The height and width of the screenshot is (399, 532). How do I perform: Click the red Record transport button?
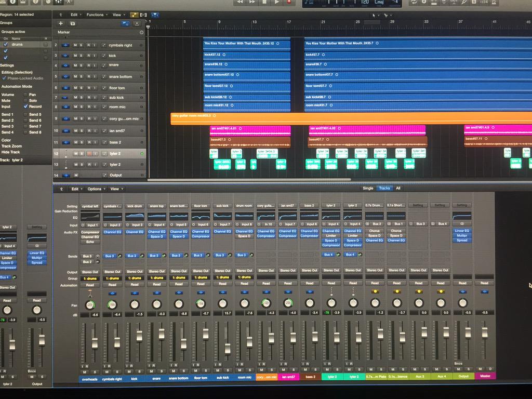click(x=289, y=2)
